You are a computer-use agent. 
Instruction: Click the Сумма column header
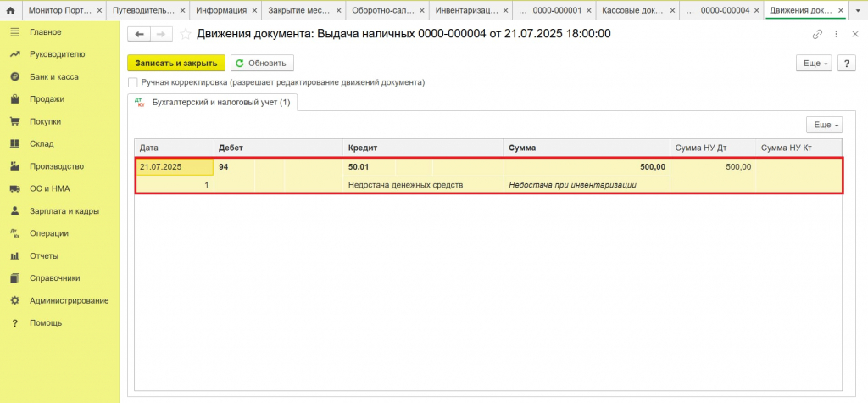click(x=587, y=148)
